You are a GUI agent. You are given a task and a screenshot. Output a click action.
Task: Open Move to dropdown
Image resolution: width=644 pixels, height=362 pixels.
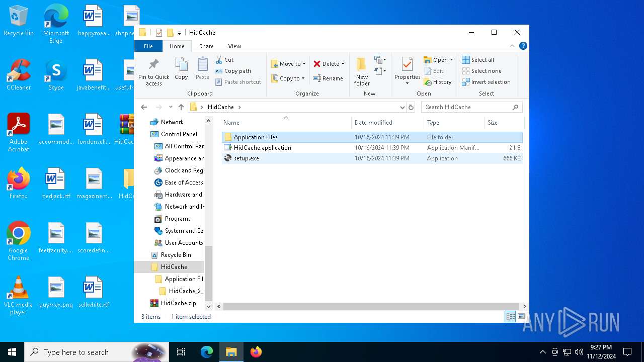coord(289,64)
